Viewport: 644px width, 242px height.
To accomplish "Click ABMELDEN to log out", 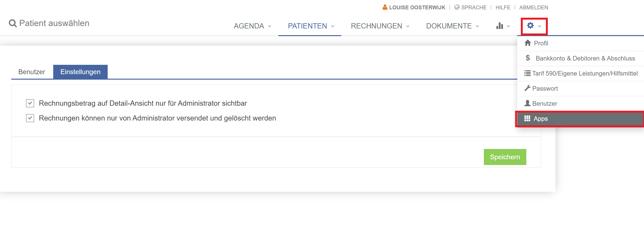I will (533, 7).
